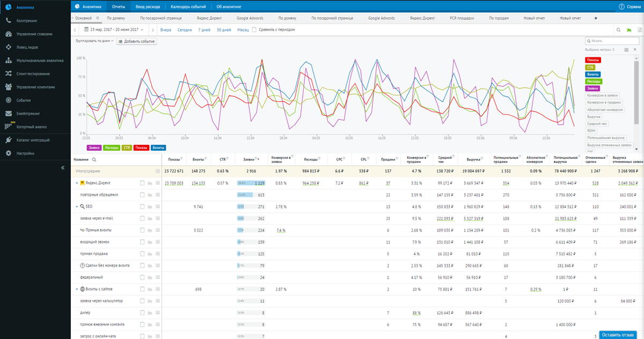Check the SEO row checkbox

click(x=142, y=207)
